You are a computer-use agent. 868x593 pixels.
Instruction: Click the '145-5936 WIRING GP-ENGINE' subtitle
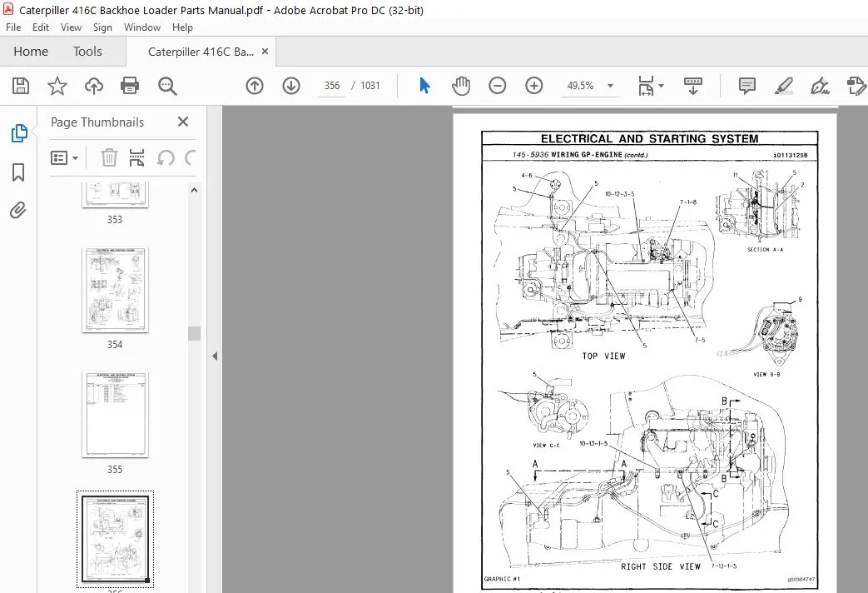[568, 155]
